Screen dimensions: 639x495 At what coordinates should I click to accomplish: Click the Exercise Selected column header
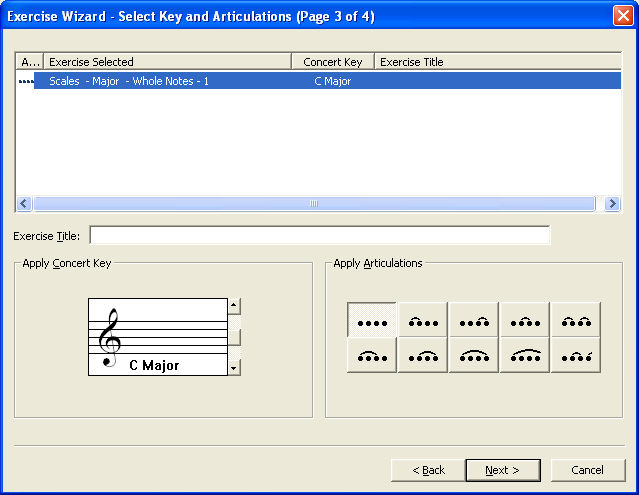(167, 62)
